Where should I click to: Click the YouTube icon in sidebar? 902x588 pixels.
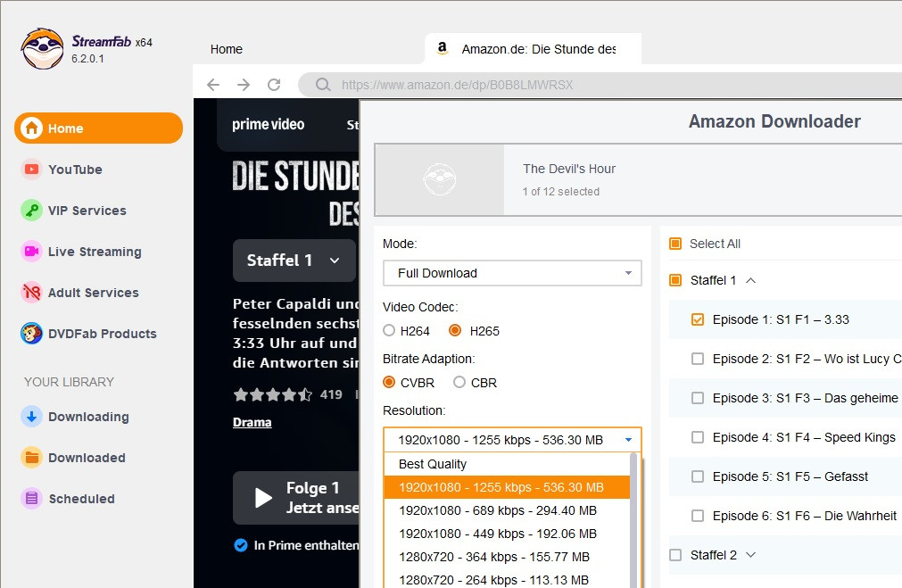click(x=32, y=170)
